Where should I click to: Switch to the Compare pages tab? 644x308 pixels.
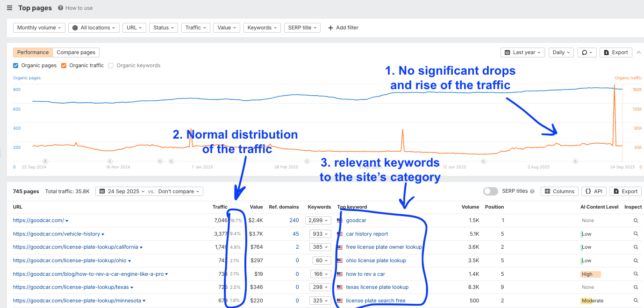pos(76,52)
